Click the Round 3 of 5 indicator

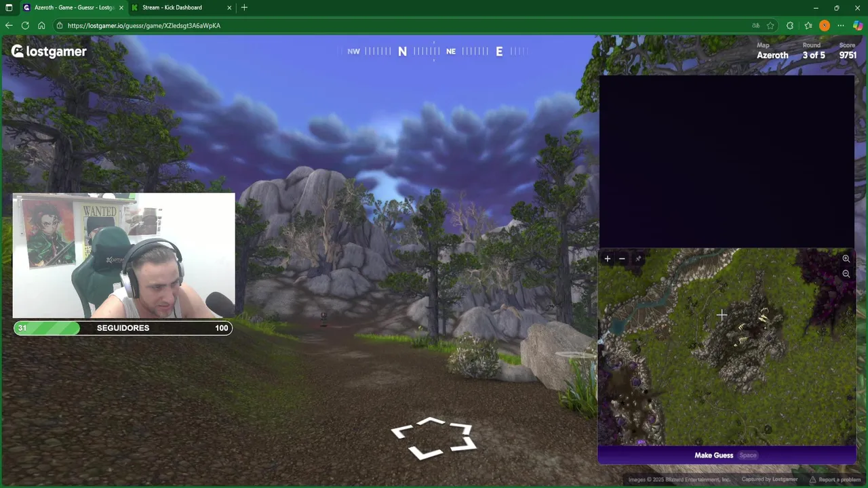click(813, 56)
